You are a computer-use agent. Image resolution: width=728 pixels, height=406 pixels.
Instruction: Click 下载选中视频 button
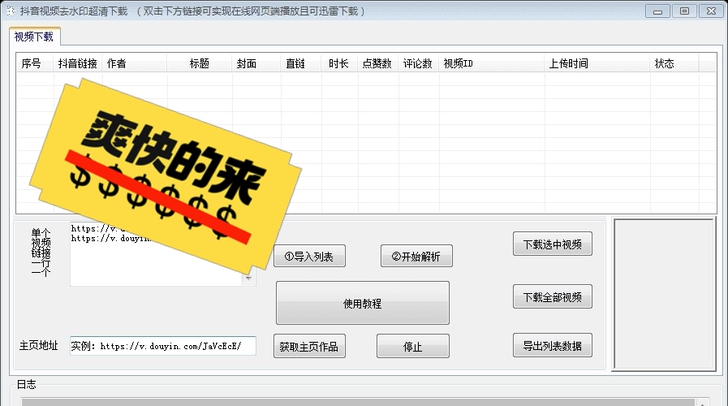pyautogui.click(x=552, y=244)
